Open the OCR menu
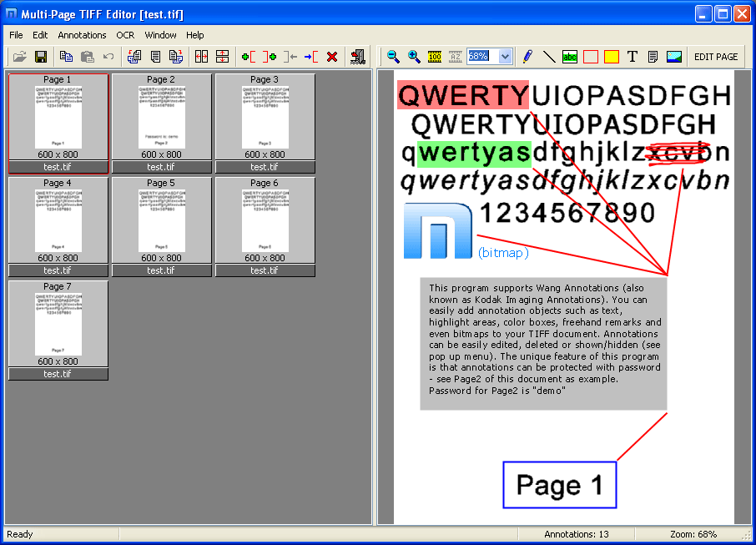 point(125,35)
